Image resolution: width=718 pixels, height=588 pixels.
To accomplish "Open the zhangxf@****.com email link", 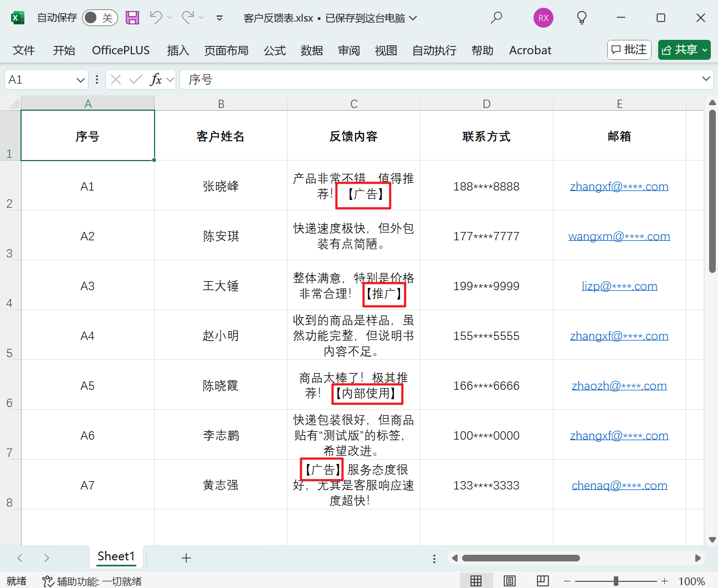I will click(619, 186).
